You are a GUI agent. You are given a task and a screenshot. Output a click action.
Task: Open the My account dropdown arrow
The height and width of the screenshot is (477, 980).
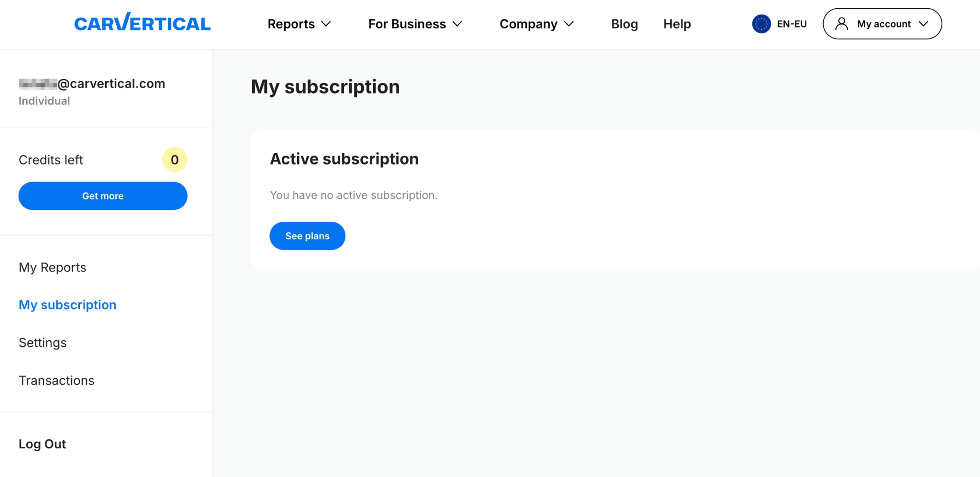[x=923, y=24]
